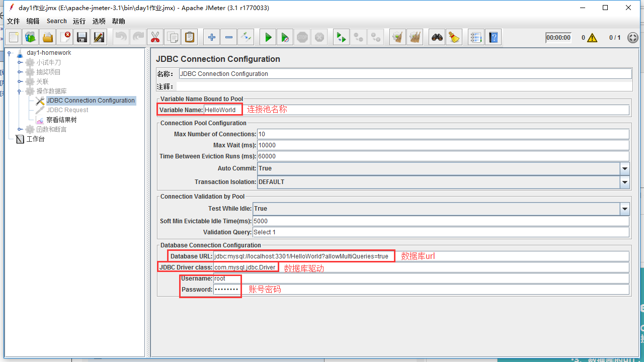The height and width of the screenshot is (362, 644).
Task: Open the Auto Commit dropdown
Action: [x=624, y=169]
